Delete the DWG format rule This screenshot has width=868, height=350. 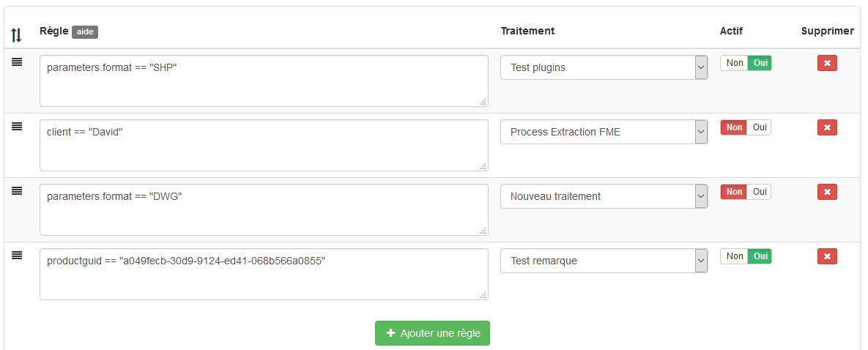coord(827,192)
